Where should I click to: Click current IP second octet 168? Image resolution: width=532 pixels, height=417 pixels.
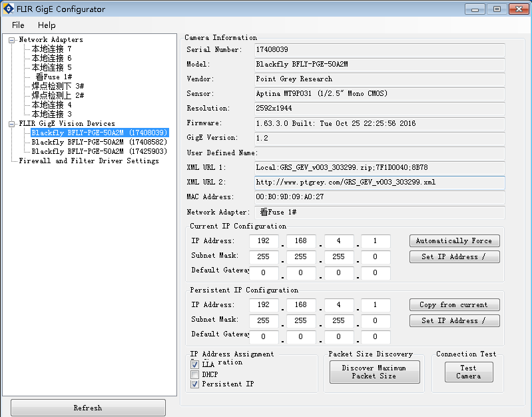pos(301,241)
